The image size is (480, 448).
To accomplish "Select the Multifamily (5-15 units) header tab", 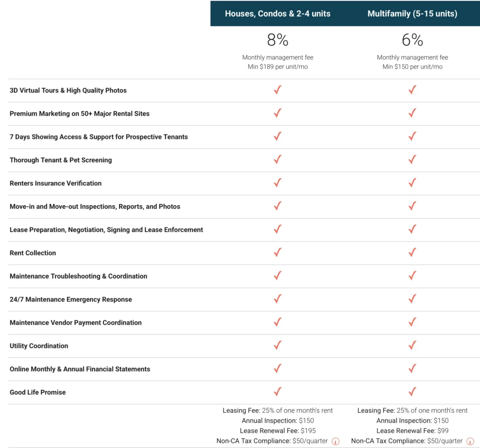I will coord(412,14).
